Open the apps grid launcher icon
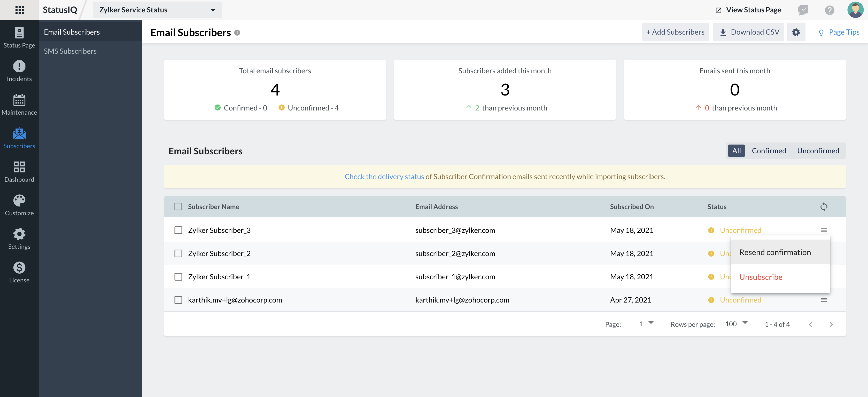Screen dimensions: 868x397 coord(20,10)
